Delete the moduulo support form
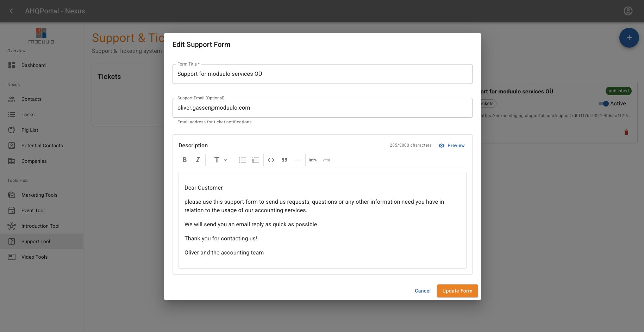The image size is (644, 332). click(626, 132)
